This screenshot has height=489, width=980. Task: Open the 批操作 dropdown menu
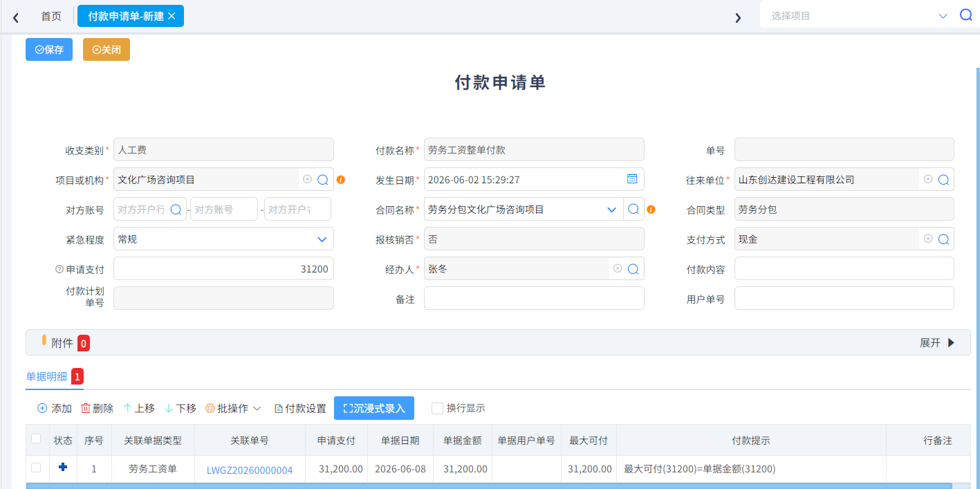233,409
